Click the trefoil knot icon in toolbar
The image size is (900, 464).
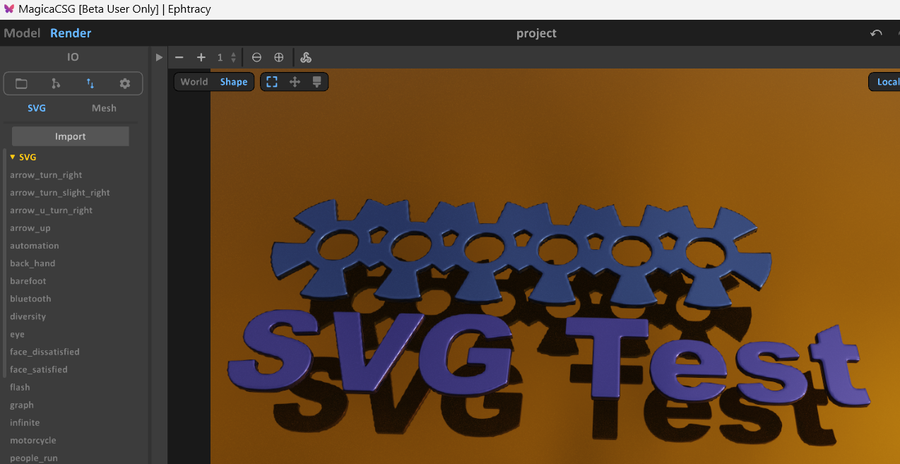point(306,57)
